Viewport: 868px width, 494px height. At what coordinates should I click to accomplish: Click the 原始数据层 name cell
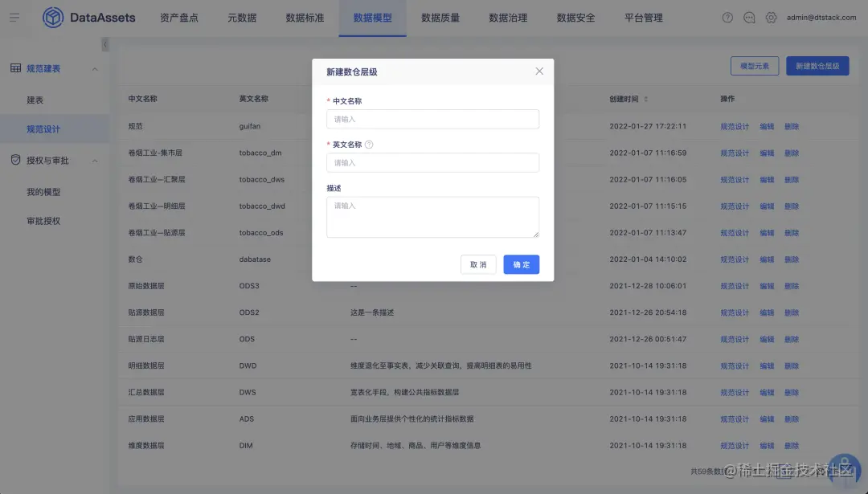tap(146, 286)
